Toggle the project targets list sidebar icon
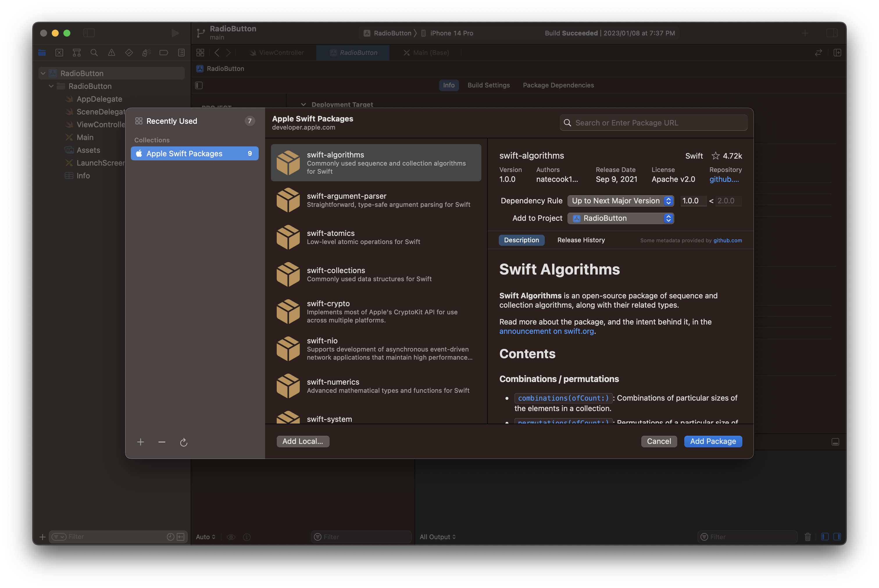Image resolution: width=879 pixels, height=588 pixels. pos(199,85)
